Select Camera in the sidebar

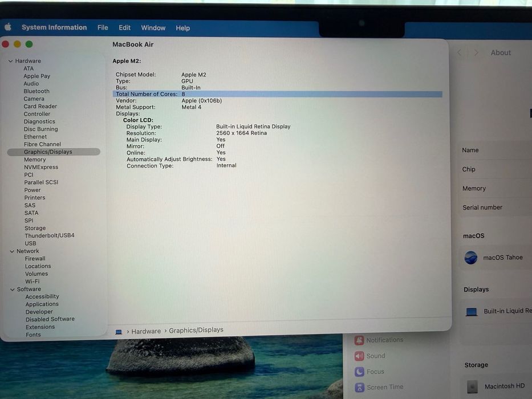tap(34, 99)
